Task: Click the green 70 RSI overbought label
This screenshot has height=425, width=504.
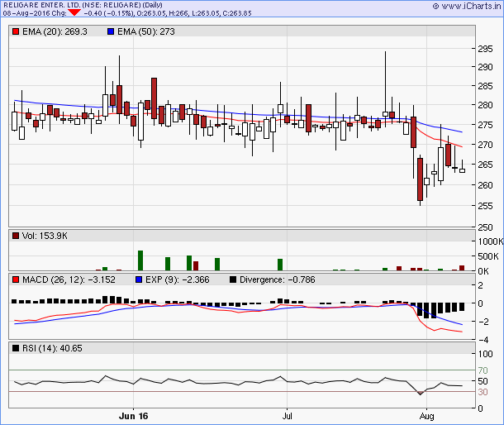Action: pos(483,370)
